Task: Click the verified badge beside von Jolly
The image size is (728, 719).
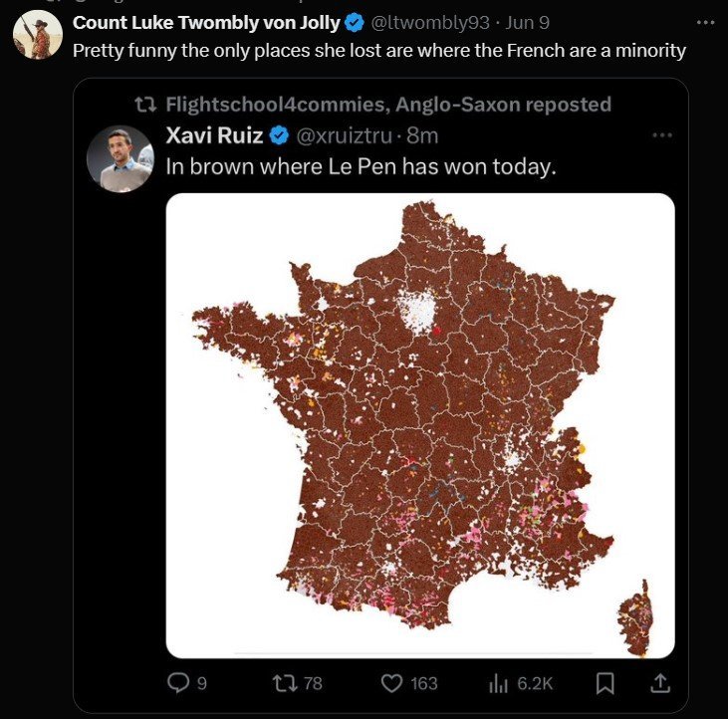Action: click(x=355, y=23)
